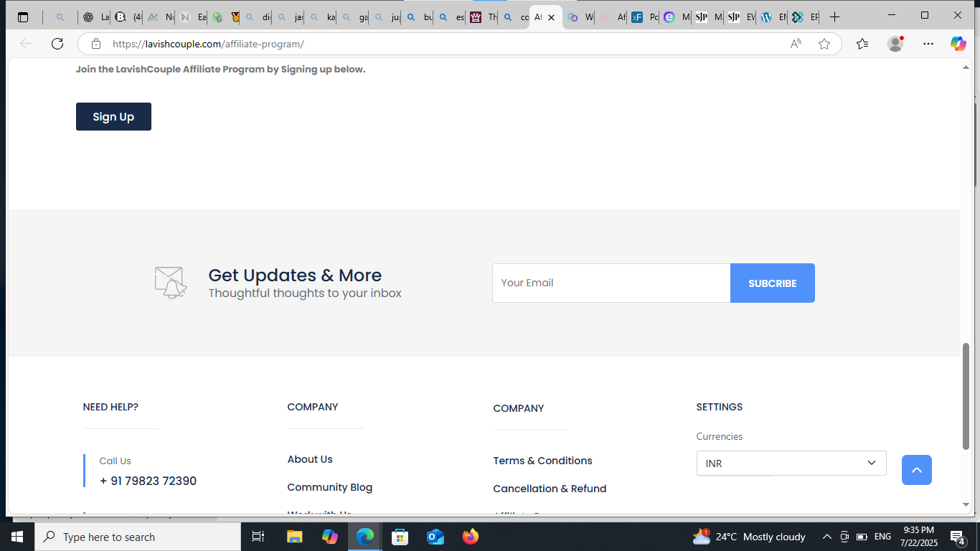Click the Windows search box
This screenshot has width=980, height=551.
click(137, 537)
